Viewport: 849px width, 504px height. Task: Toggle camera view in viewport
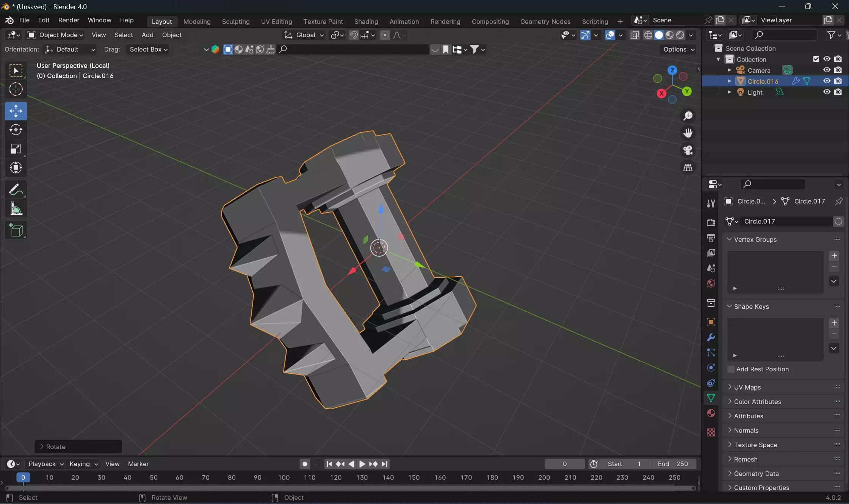point(688,150)
